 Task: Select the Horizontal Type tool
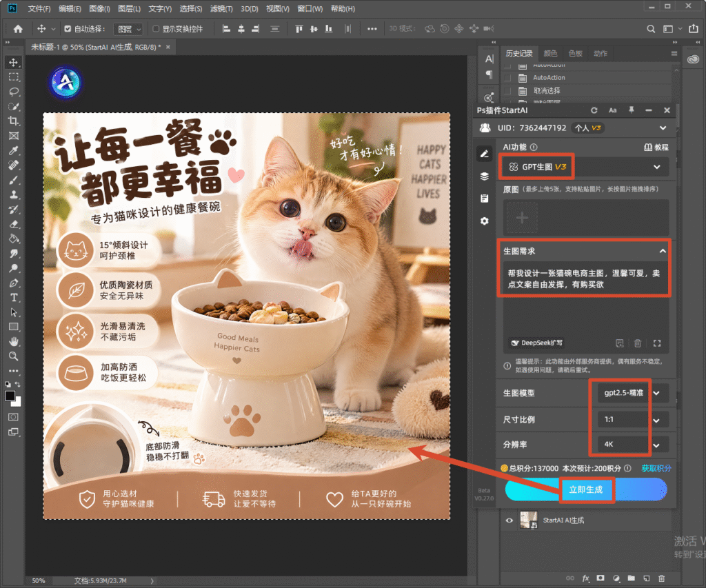point(14,298)
